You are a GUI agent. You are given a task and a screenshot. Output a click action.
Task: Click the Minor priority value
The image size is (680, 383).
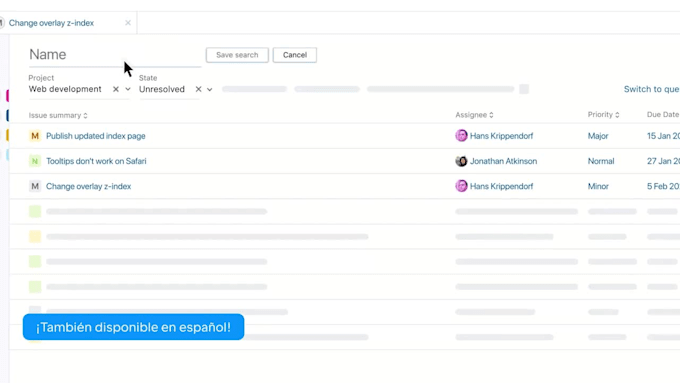point(598,186)
